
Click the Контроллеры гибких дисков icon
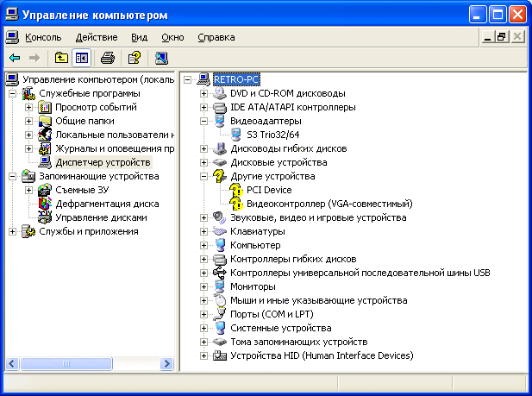[220, 259]
